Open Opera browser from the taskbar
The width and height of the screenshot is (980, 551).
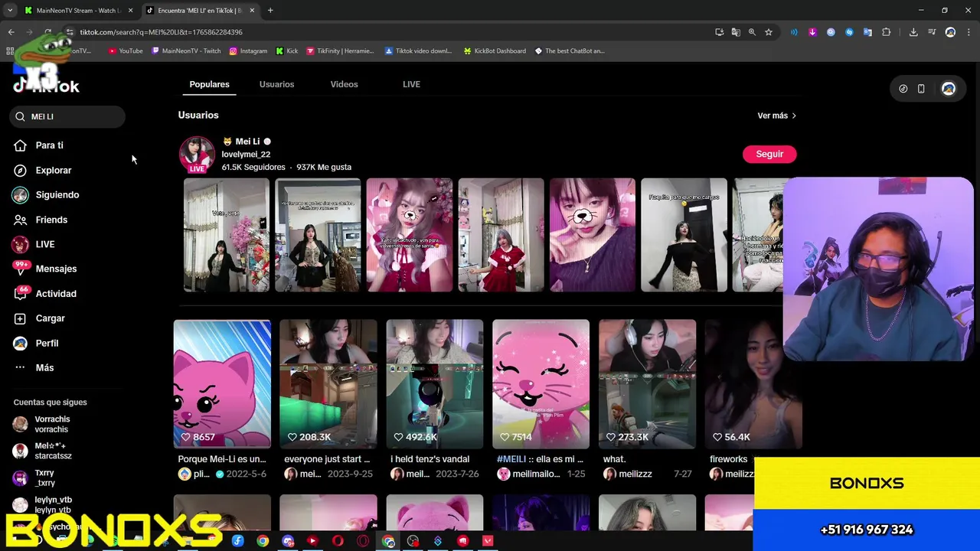(x=338, y=541)
